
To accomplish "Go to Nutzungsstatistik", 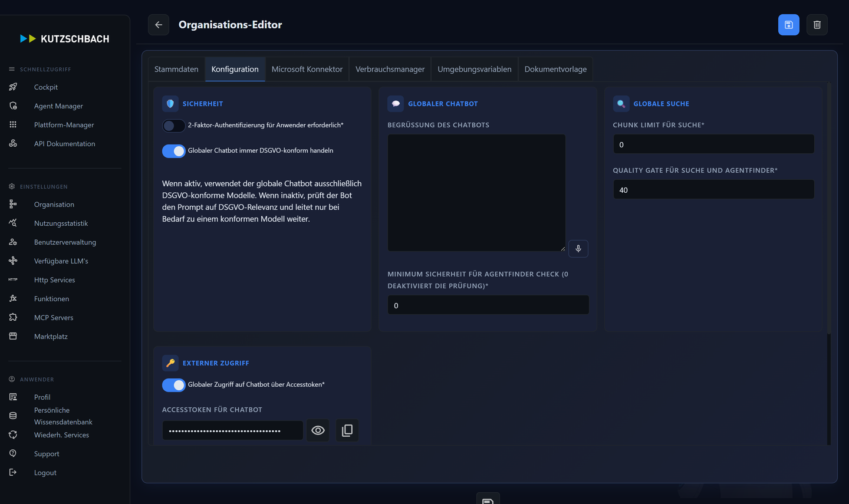I will click(x=61, y=223).
